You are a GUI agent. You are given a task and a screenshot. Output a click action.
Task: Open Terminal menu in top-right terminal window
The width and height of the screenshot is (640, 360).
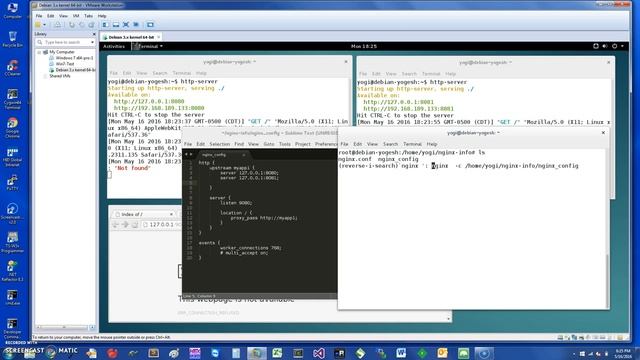431,74
